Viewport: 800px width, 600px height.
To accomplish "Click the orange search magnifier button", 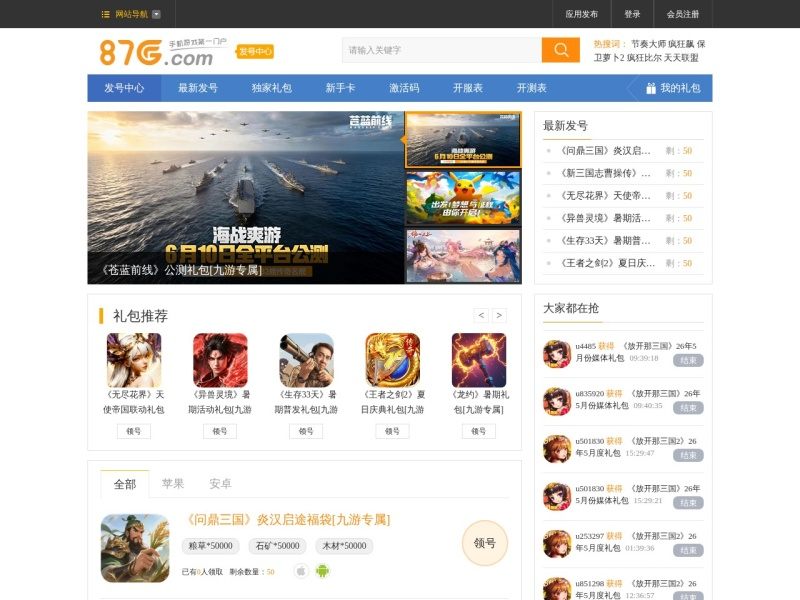I will pyautogui.click(x=561, y=50).
